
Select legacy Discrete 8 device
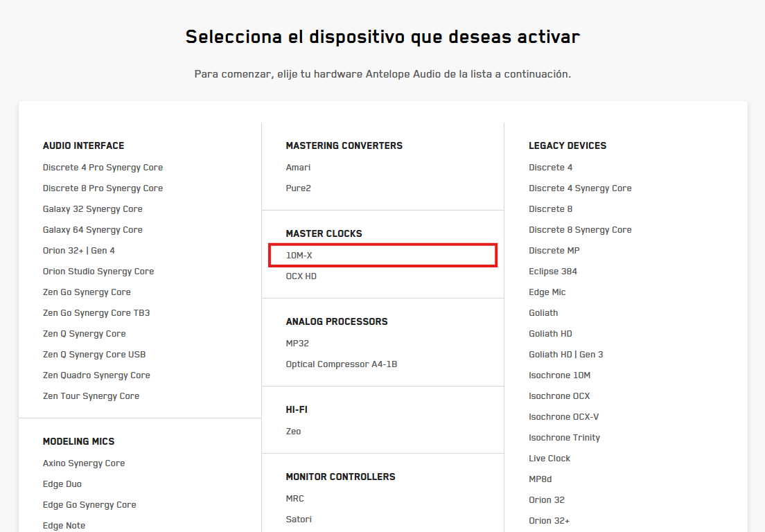tap(550, 209)
